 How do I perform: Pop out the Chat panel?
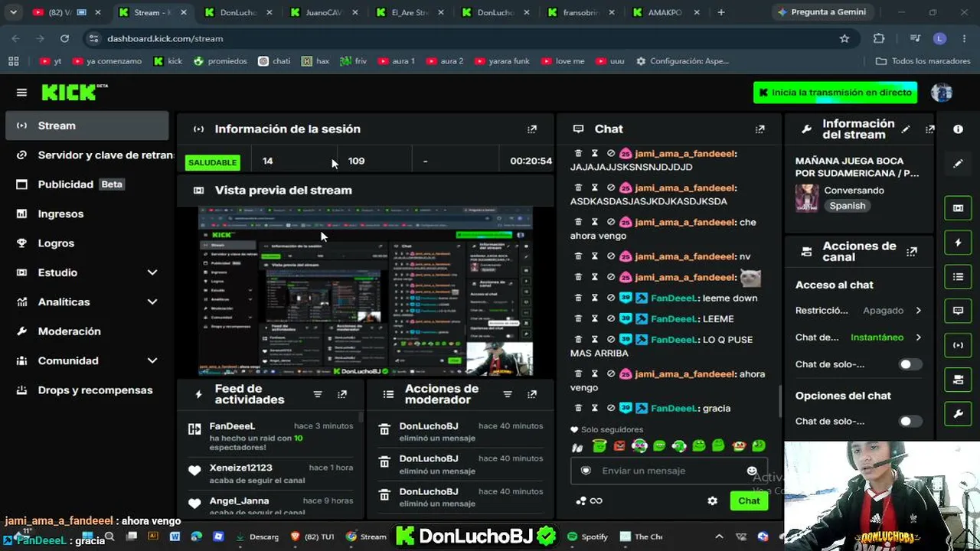pyautogui.click(x=759, y=129)
